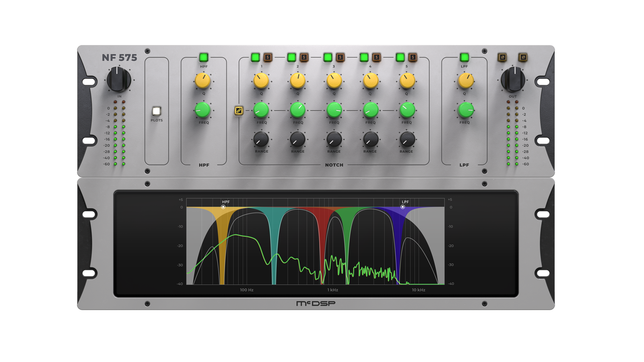Click notch band 3 FREQ knob
644x362 pixels.
pos(334,110)
